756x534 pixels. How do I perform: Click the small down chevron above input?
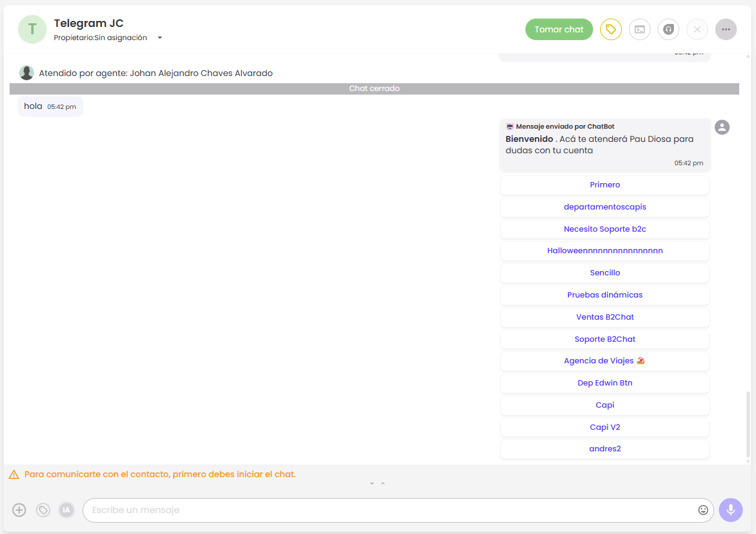click(372, 483)
